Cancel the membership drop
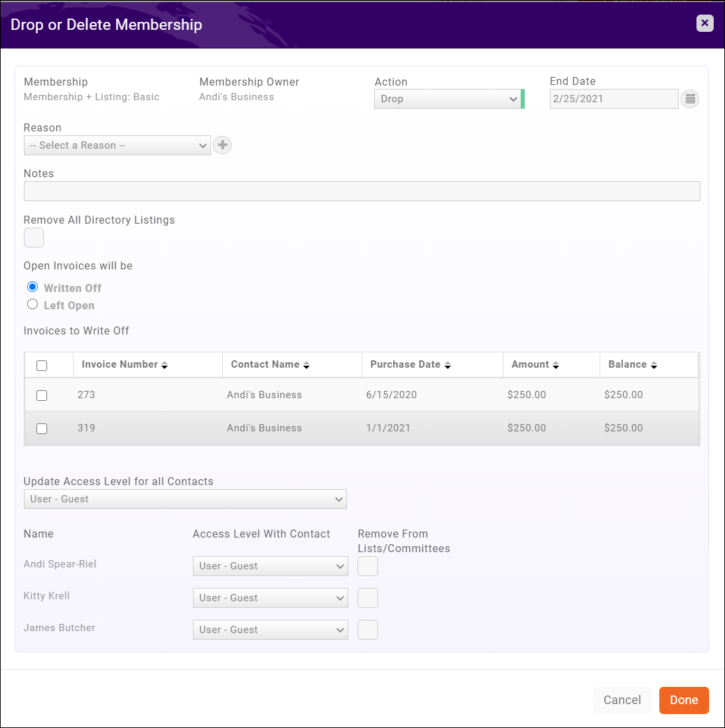The width and height of the screenshot is (725, 728). click(622, 700)
